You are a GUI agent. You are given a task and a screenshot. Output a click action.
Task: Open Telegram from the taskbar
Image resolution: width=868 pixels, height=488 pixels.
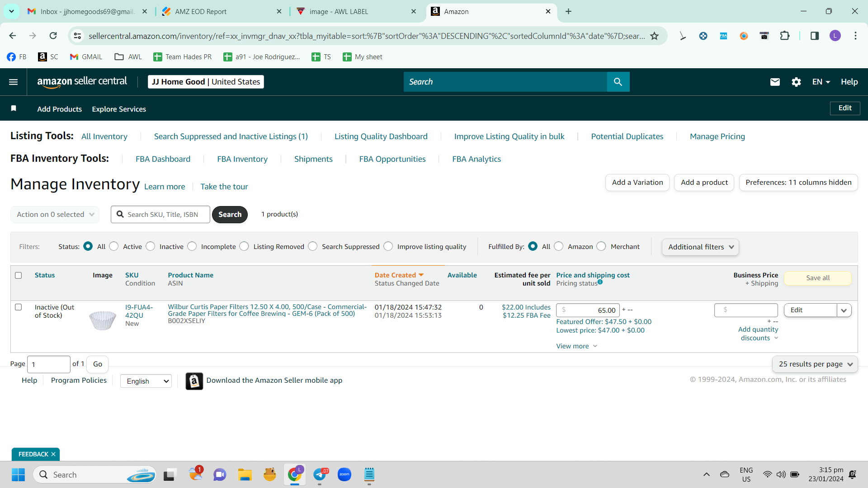point(320,474)
